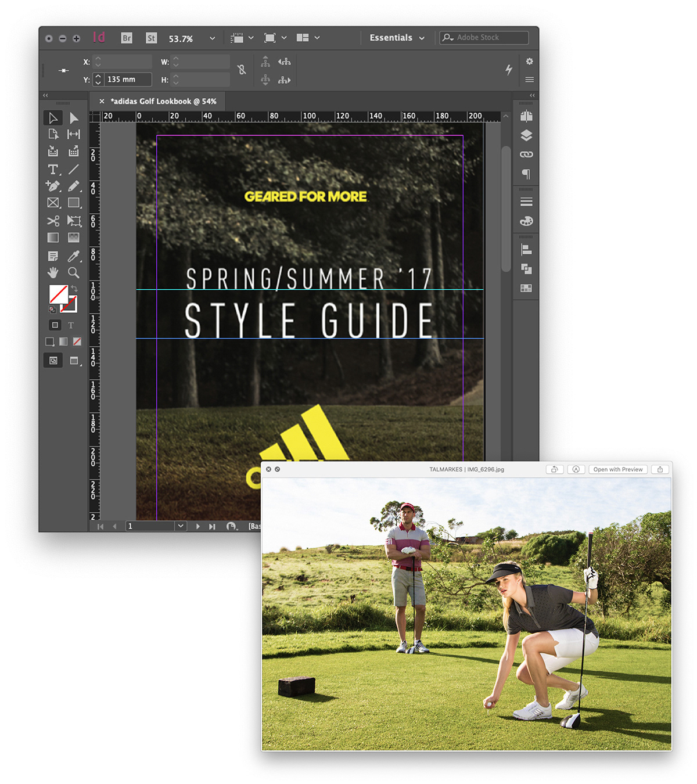Go to last page arrow

213,526
